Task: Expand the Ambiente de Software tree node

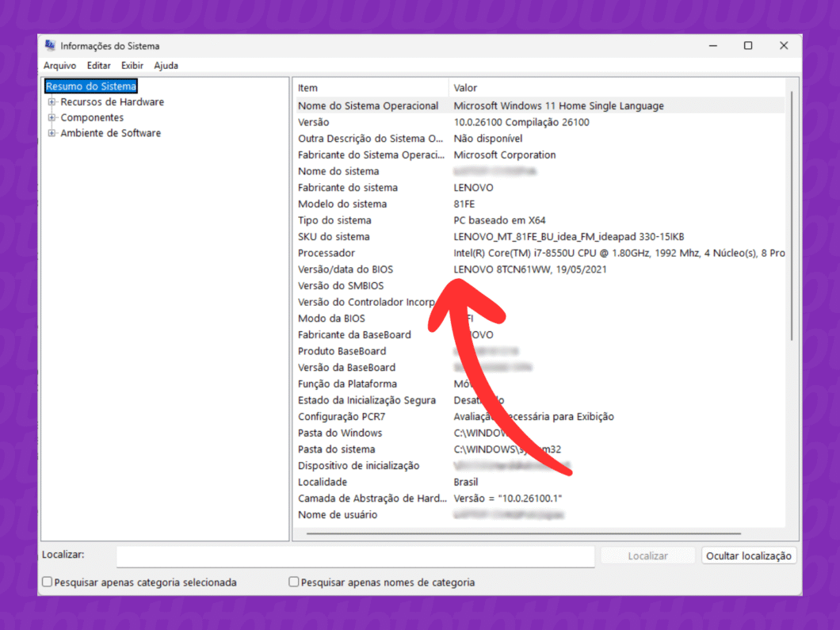Action: point(52,133)
